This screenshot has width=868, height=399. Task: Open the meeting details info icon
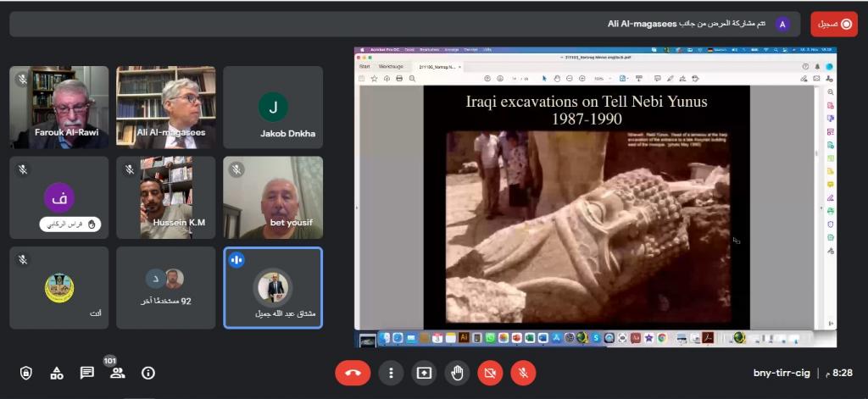click(x=148, y=373)
